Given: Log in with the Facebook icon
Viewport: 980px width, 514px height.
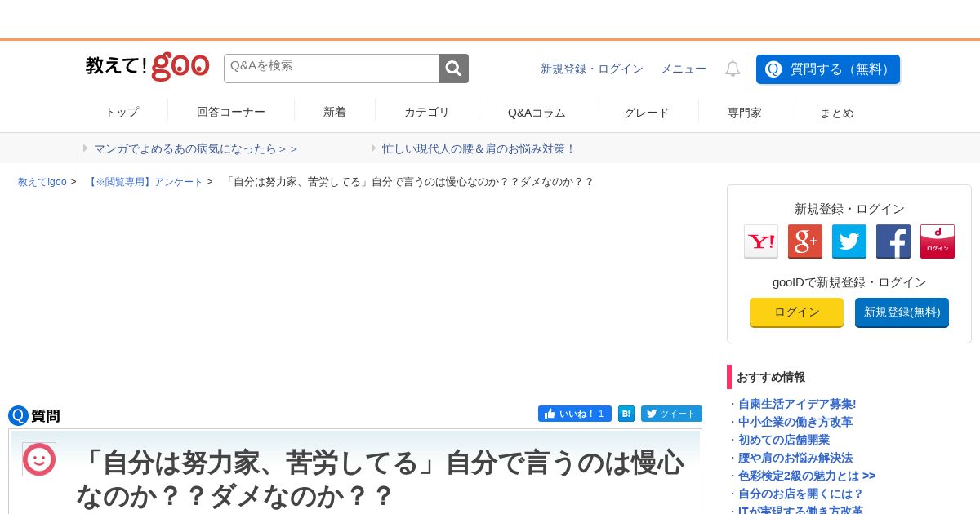Looking at the screenshot, I should point(893,241).
